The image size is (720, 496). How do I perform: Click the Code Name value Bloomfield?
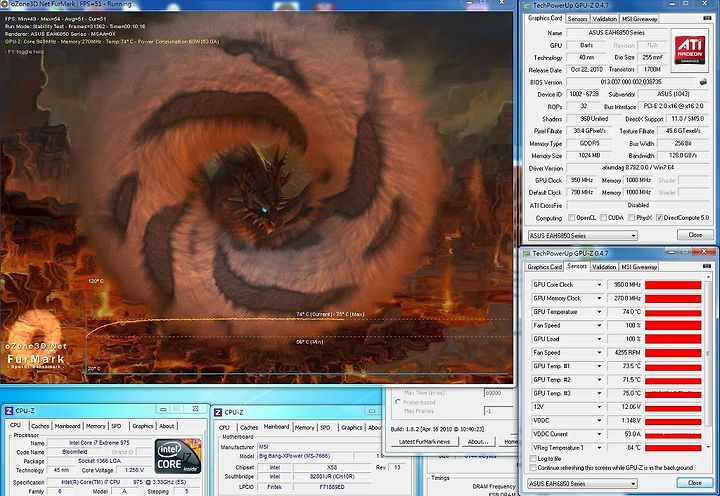pos(75,452)
